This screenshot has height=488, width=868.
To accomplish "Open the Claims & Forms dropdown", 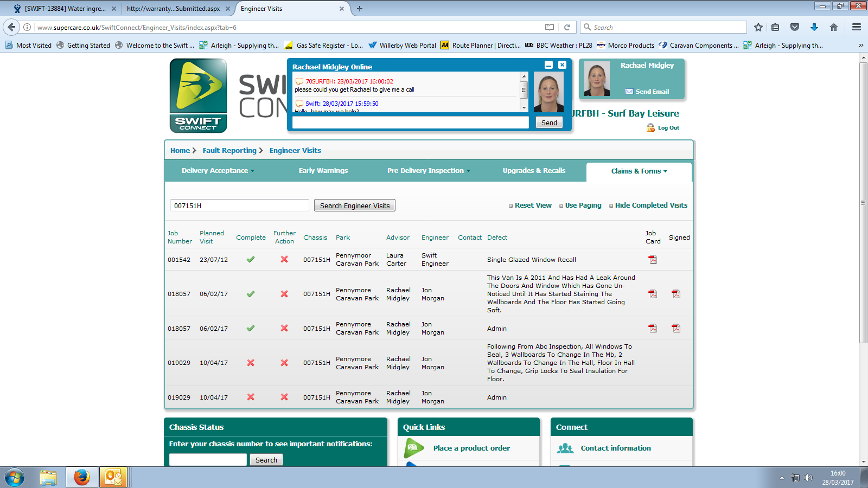I will [639, 171].
